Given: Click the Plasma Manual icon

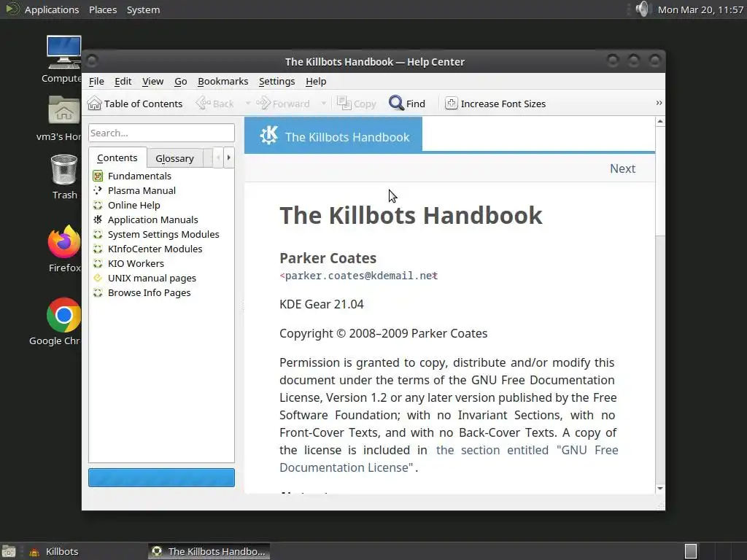Looking at the screenshot, I should point(98,190).
